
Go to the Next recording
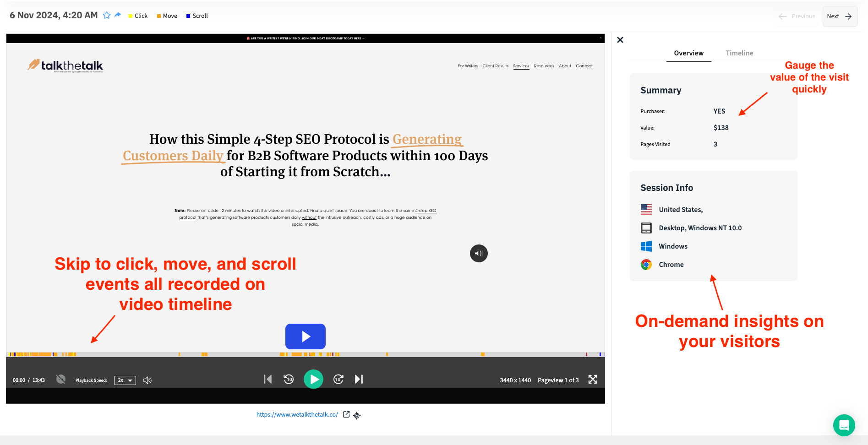[x=840, y=16]
